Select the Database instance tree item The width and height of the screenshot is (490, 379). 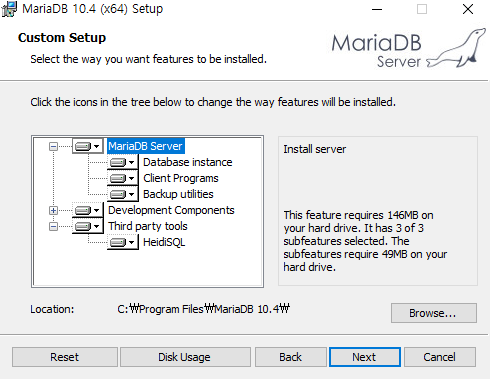coord(188,162)
